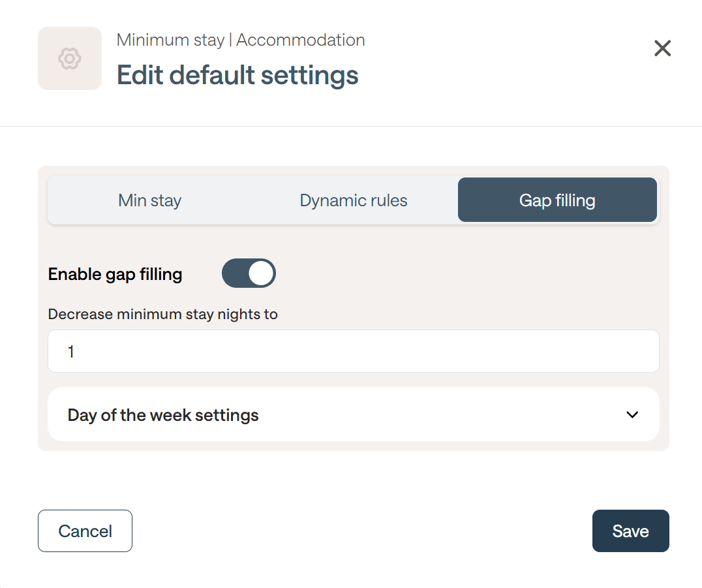The width and height of the screenshot is (702, 588).
Task: Click the Accommodation text in the subtitle
Action: [300, 40]
